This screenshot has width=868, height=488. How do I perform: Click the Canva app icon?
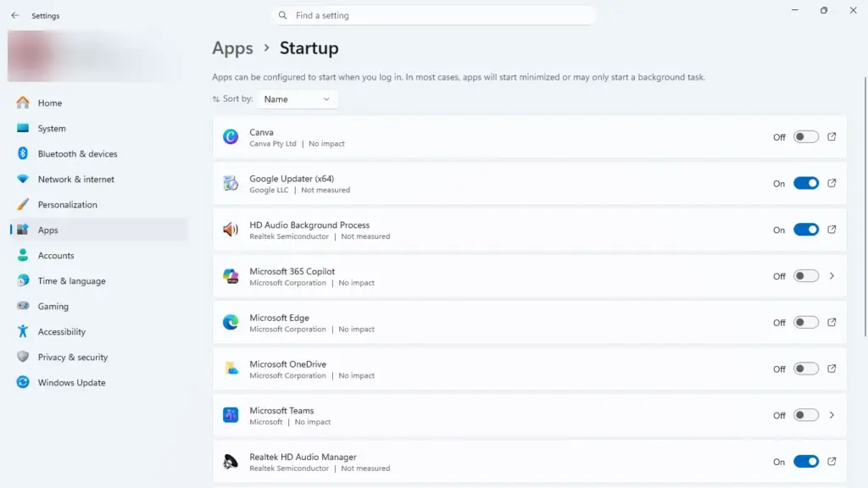click(231, 136)
